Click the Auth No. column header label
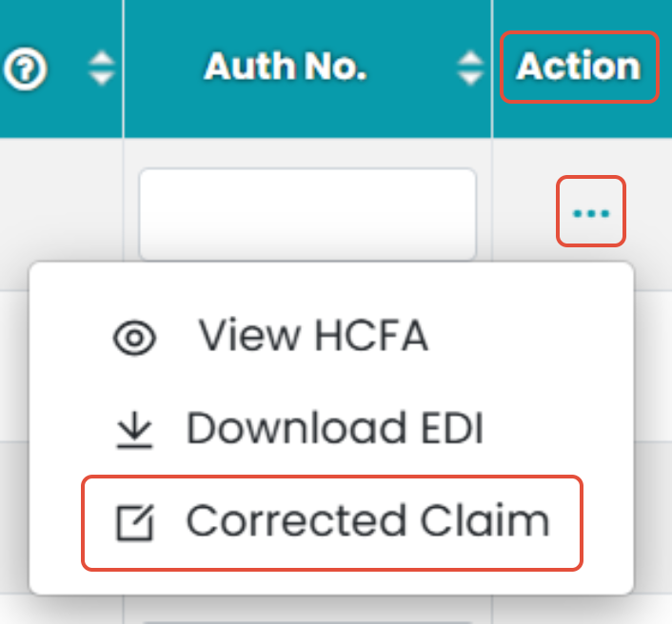The image size is (672, 624). [286, 68]
